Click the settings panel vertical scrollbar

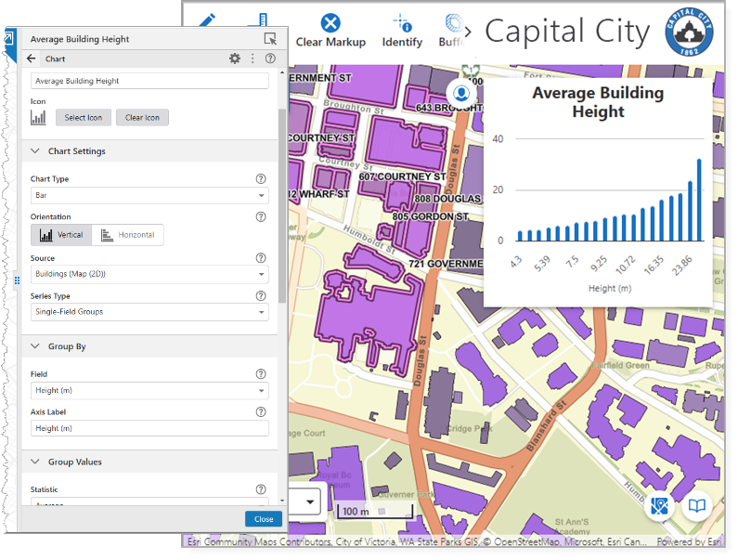tap(282, 206)
